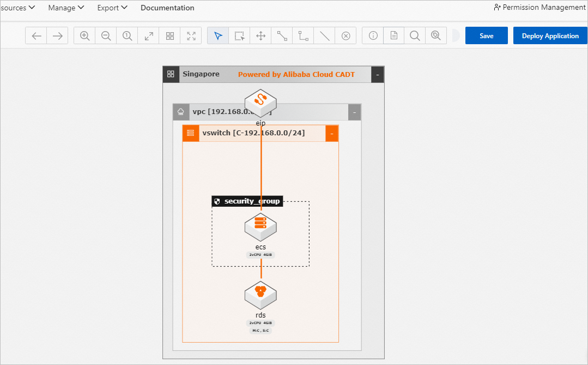Open the document page icon
Viewport: 588px width, 365px height.
[x=394, y=35]
